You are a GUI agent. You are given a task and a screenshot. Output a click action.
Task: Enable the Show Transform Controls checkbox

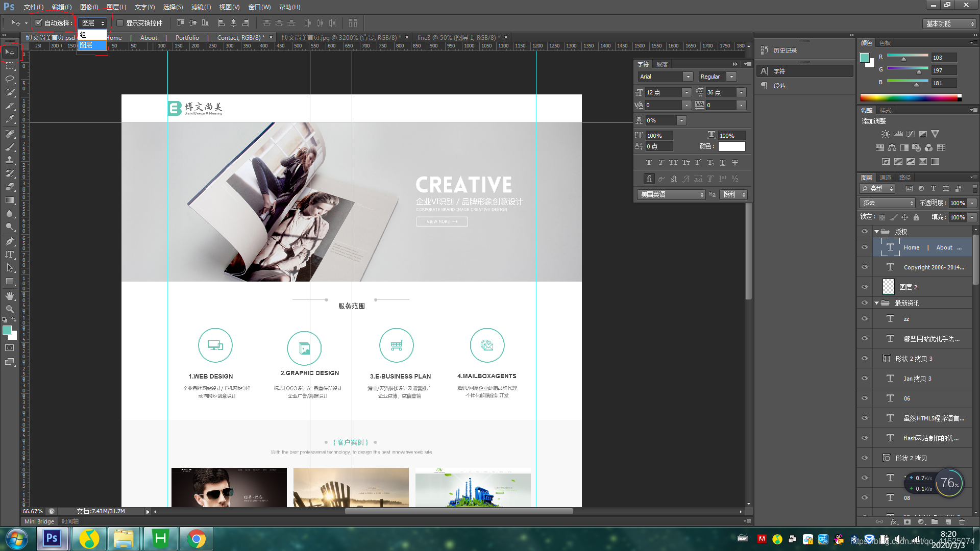click(120, 23)
